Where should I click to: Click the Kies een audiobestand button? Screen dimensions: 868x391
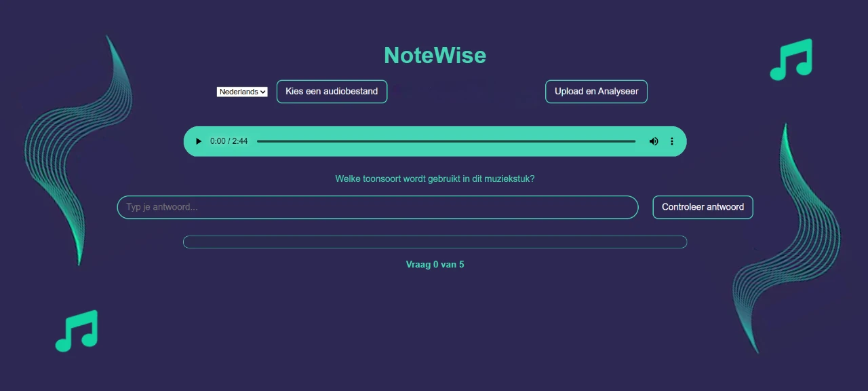[332, 91]
